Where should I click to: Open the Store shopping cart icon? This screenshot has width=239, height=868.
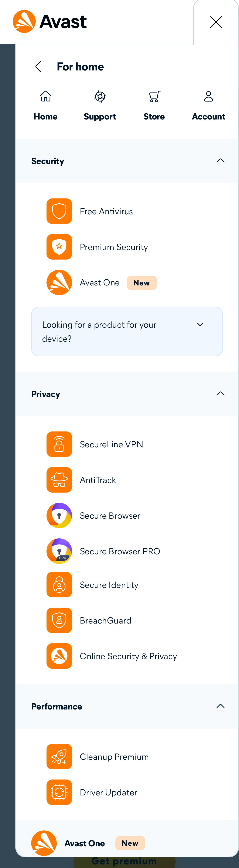[154, 96]
